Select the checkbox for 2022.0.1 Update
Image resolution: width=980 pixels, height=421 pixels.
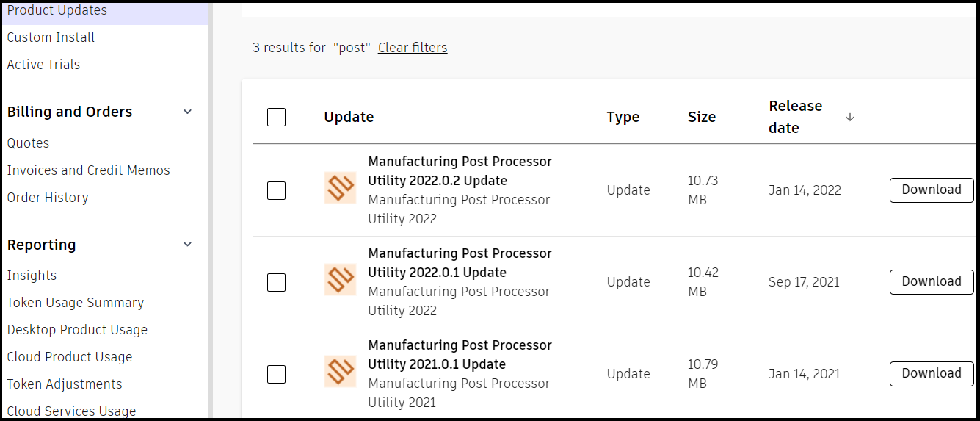click(276, 282)
